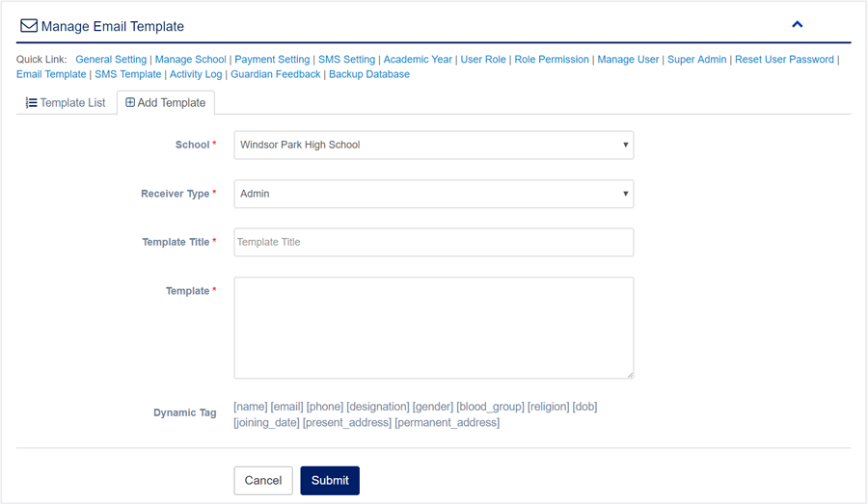Screen dimensions: 868x504
Task: Select the Add Template tab
Action: click(166, 102)
